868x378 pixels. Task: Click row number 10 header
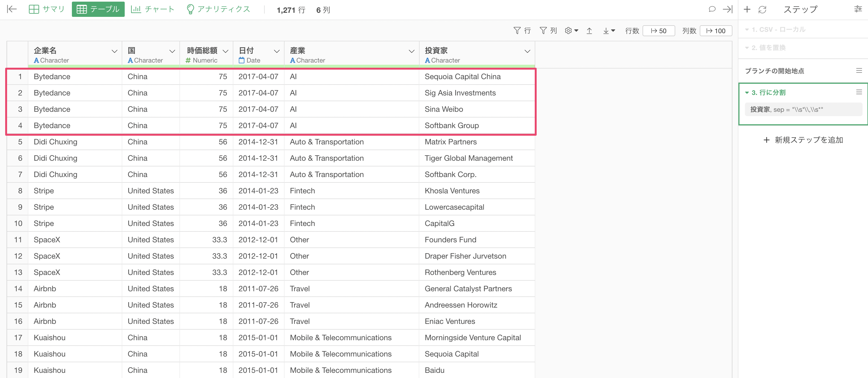(18, 224)
